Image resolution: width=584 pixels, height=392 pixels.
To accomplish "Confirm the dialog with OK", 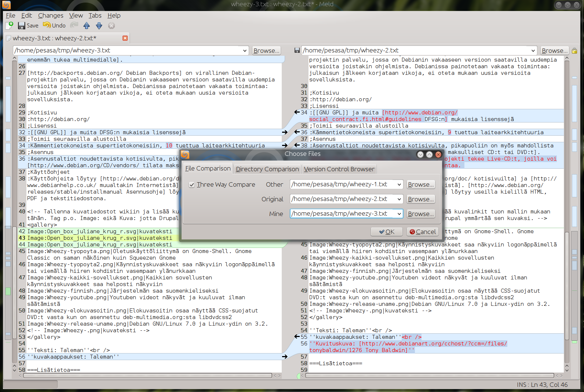I will [387, 232].
